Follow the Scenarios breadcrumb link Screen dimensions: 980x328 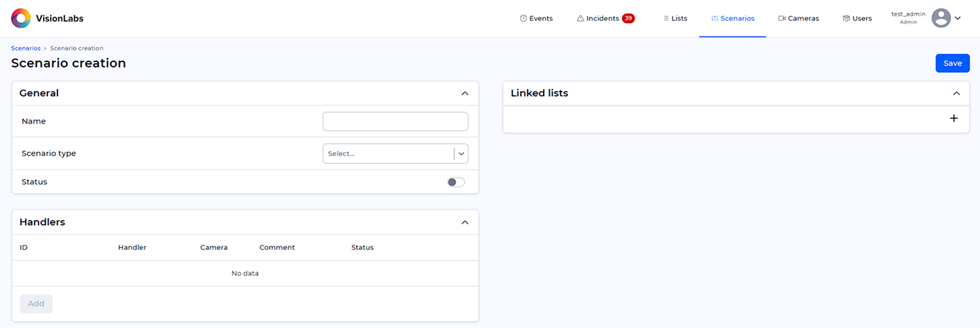coord(26,49)
